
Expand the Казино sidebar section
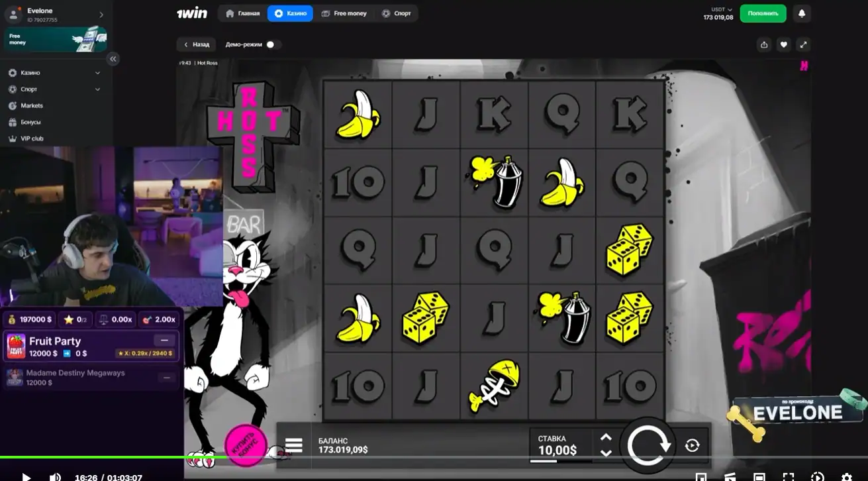(97, 73)
